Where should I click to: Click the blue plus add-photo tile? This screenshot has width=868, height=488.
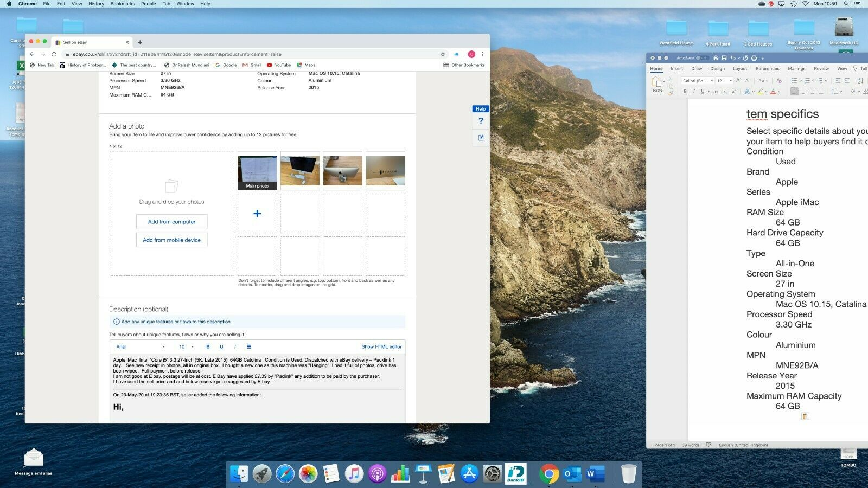click(x=257, y=214)
